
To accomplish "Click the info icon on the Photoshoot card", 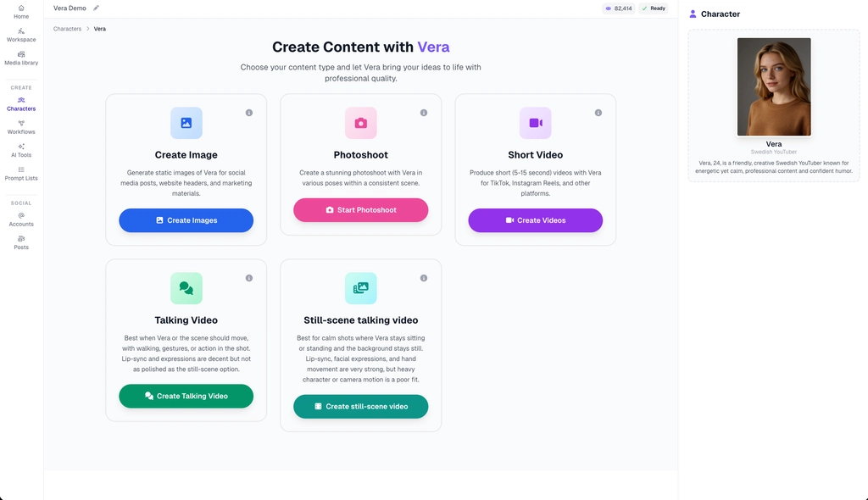I will pos(423,111).
